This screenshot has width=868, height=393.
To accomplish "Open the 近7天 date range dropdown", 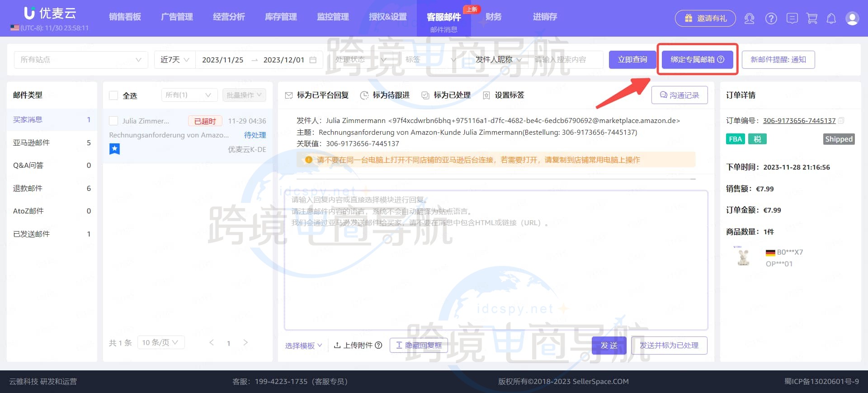I will (x=175, y=60).
